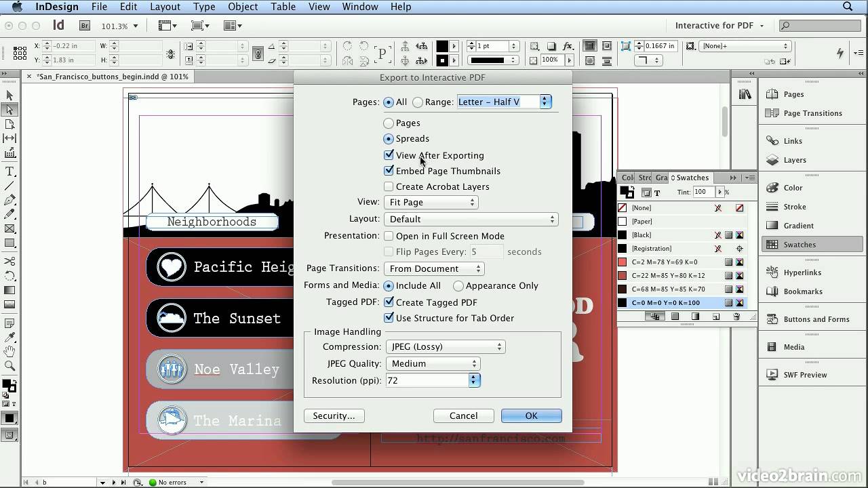Image resolution: width=868 pixels, height=488 pixels.
Task: Select the Range radio button
Action: [418, 102]
